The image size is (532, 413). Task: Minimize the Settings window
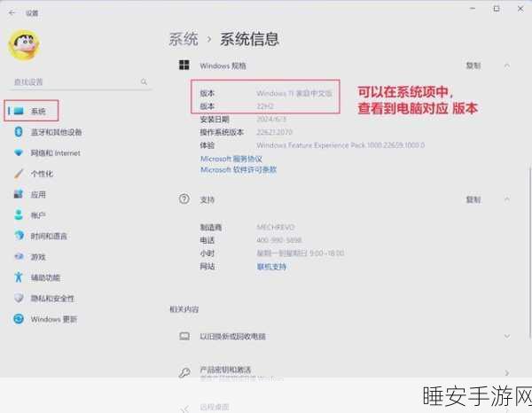tap(473, 9)
